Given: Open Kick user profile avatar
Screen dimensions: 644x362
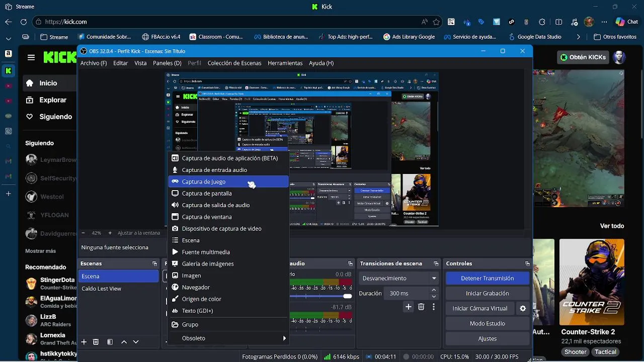Looking at the screenshot, I should click(619, 57).
